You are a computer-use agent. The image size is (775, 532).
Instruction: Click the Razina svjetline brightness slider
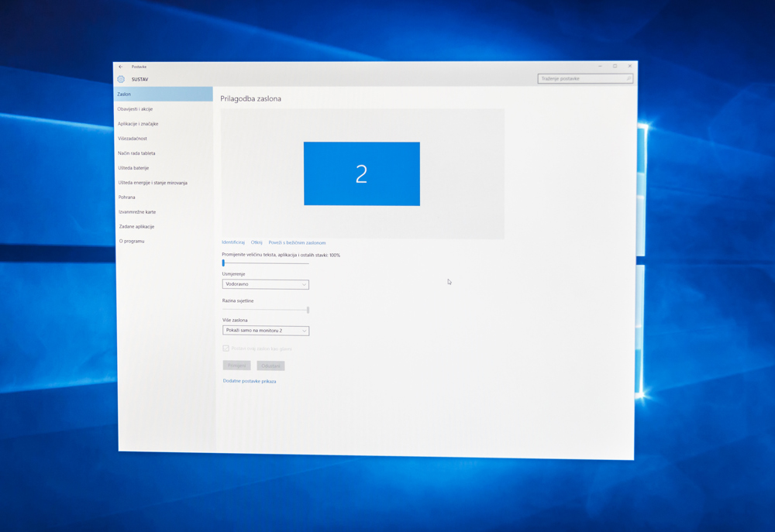(x=265, y=310)
